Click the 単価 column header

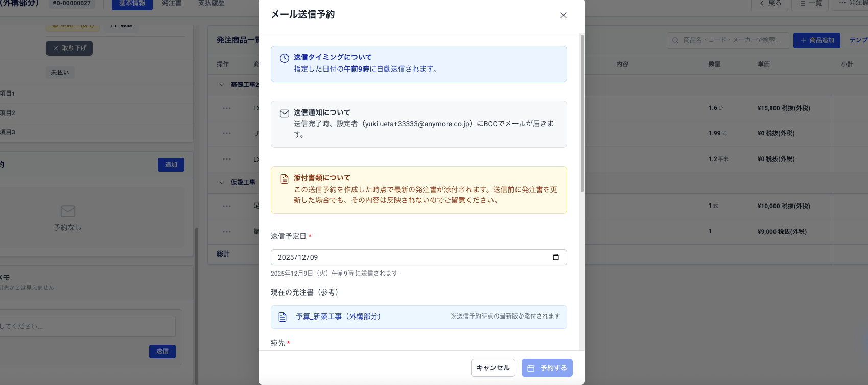click(764, 64)
